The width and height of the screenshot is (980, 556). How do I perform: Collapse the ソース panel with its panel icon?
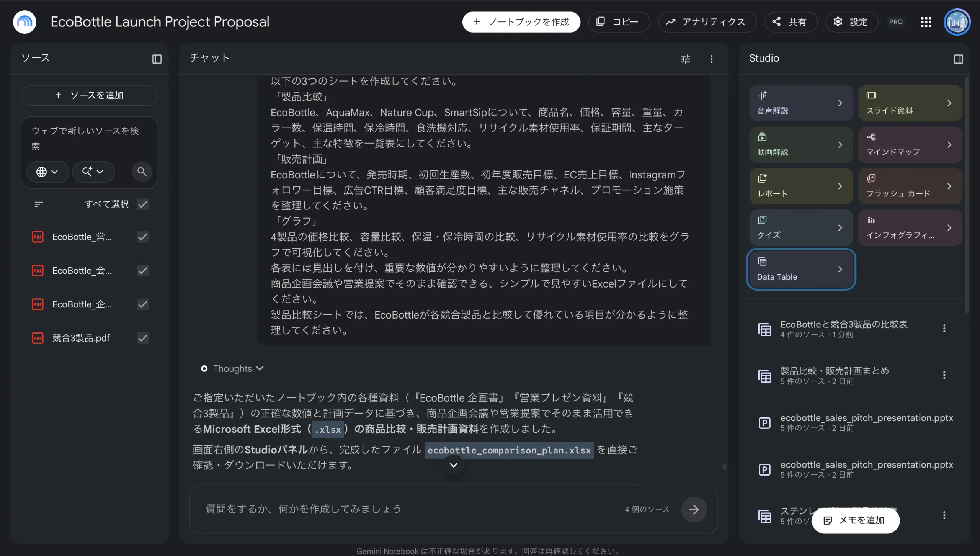(157, 59)
